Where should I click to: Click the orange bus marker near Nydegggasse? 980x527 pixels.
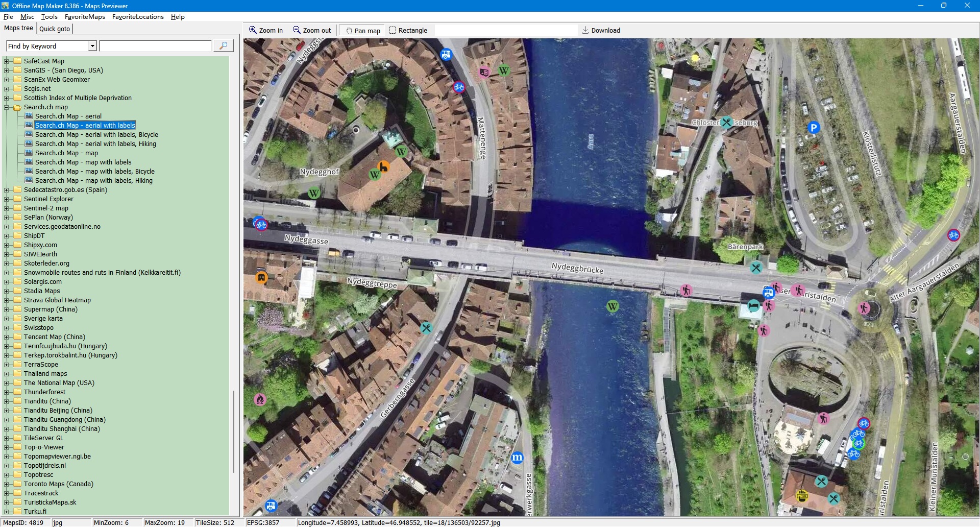click(261, 277)
